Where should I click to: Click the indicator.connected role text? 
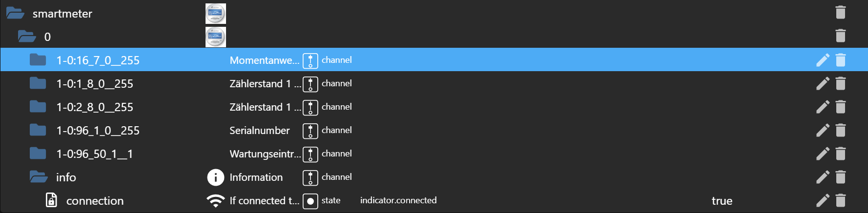[x=398, y=200]
